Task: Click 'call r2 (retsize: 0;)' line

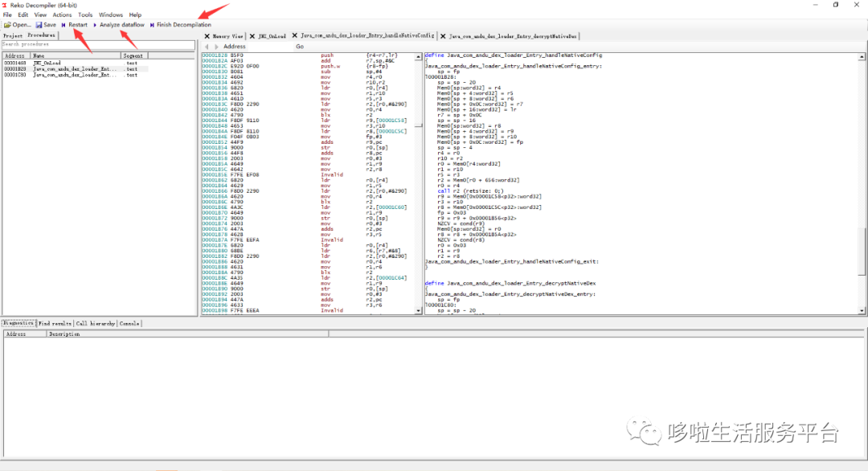Action: click(470, 191)
